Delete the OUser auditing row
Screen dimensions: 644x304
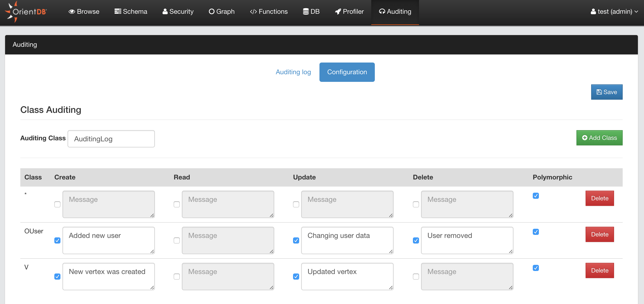(x=600, y=234)
